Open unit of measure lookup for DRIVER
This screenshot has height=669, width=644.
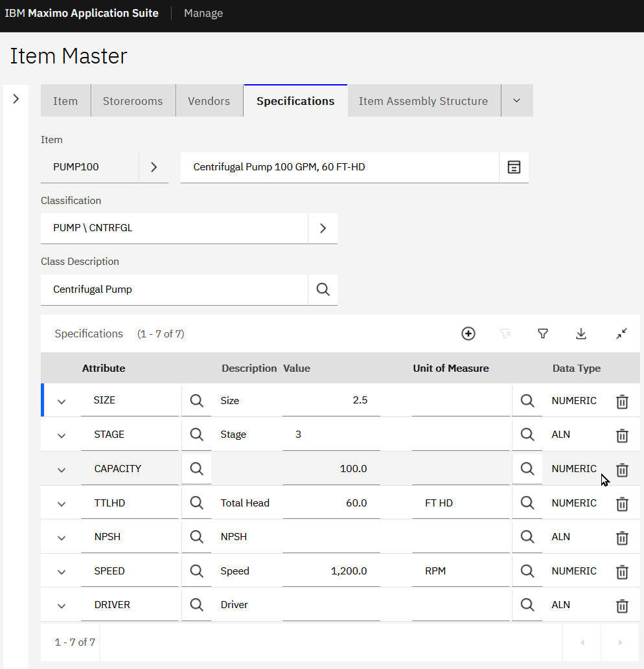point(527,605)
